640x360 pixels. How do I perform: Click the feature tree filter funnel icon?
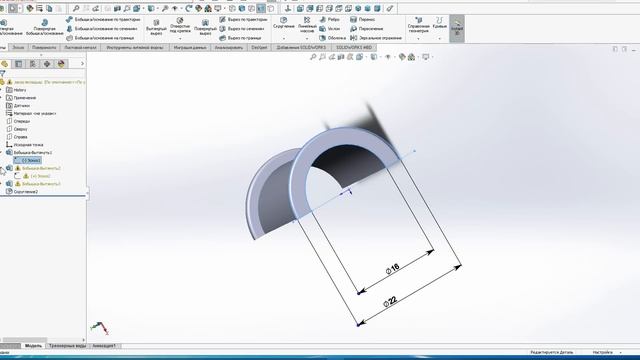2,73
